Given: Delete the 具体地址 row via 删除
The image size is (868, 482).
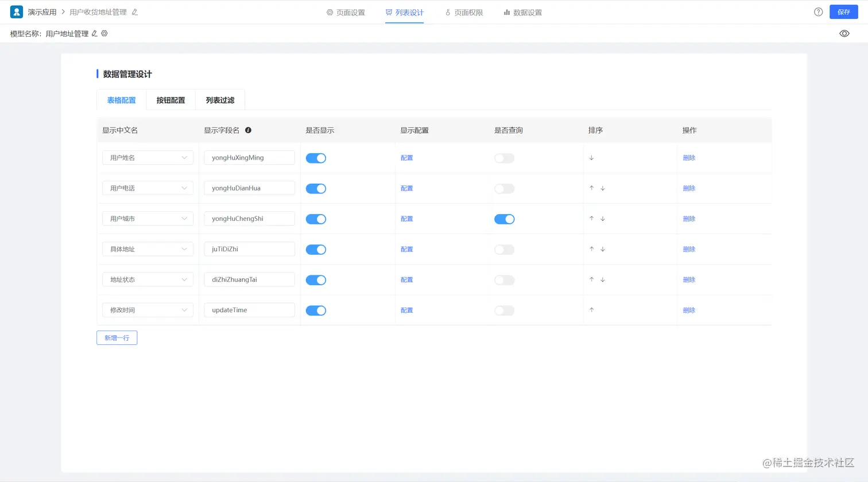Looking at the screenshot, I should click(689, 249).
